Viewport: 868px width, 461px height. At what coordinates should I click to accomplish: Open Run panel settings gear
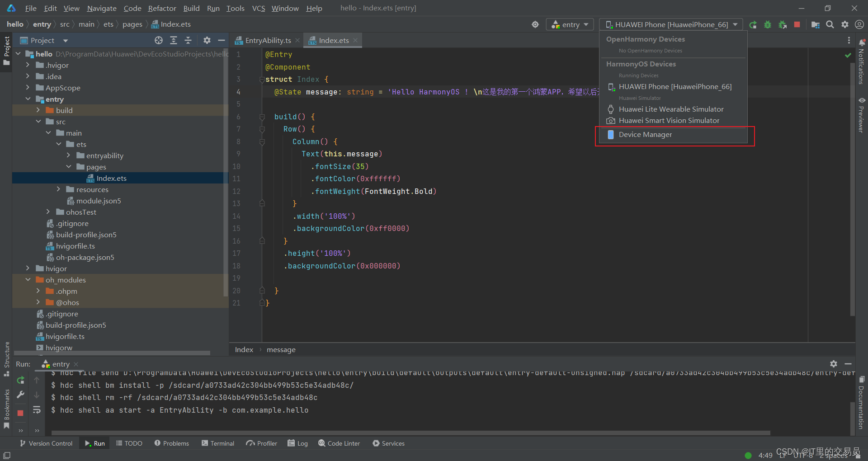(x=834, y=364)
